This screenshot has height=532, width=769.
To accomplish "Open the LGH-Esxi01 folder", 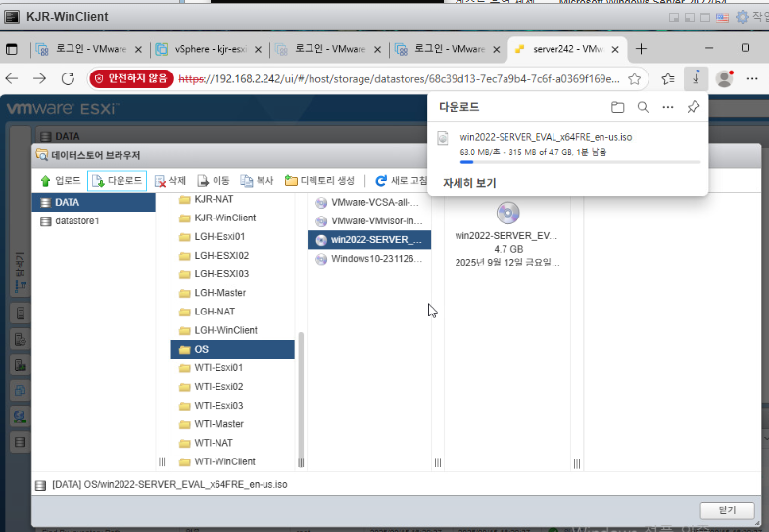I will tap(232, 237).
